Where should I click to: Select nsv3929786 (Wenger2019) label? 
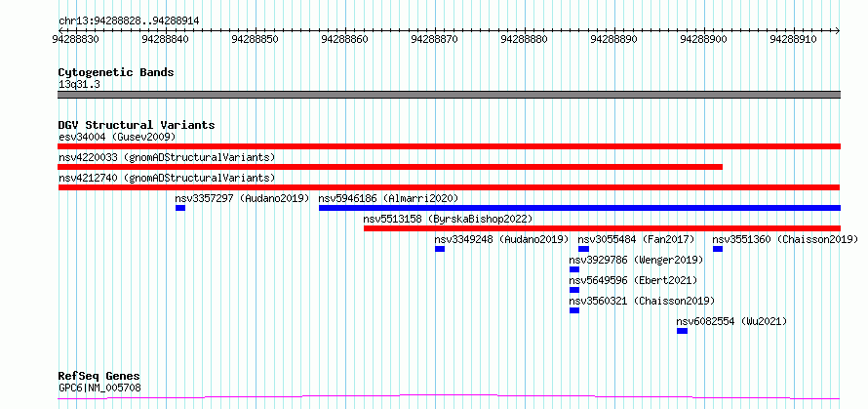click(x=636, y=260)
